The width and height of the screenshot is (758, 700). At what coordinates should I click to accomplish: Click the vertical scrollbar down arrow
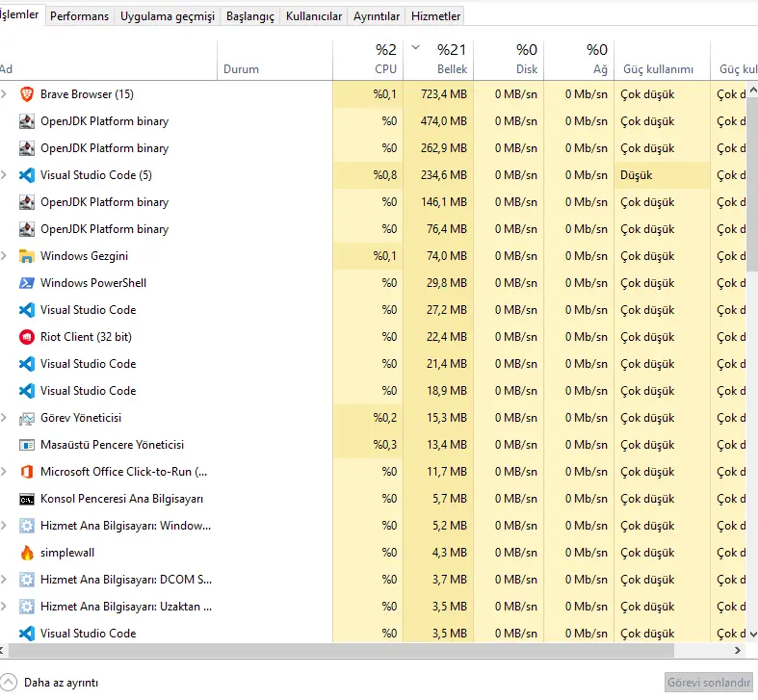752,634
